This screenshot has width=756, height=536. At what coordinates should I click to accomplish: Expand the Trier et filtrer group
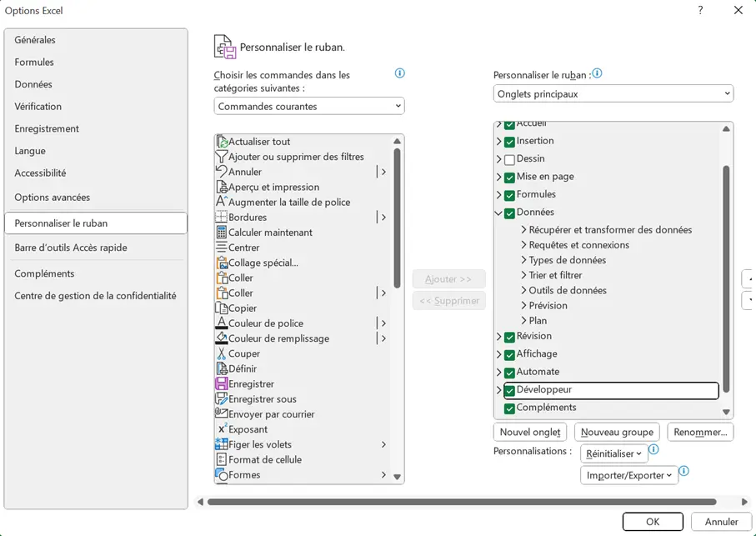[x=523, y=275]
